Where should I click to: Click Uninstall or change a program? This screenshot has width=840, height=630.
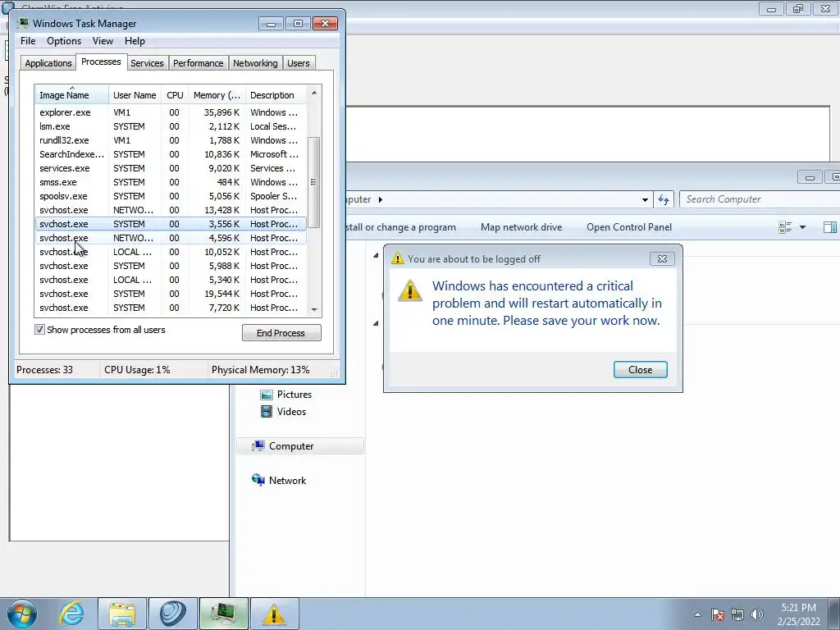click(x=400, y=227)
